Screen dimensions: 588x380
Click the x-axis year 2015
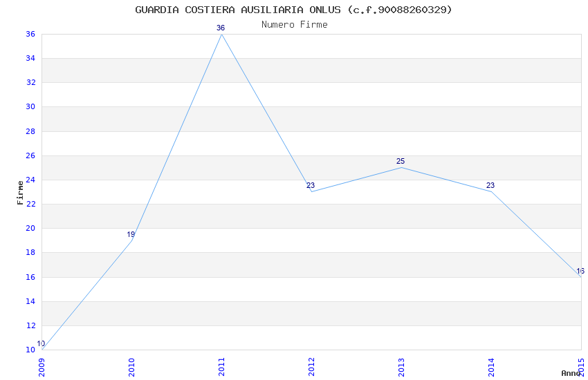coord(581,368)
